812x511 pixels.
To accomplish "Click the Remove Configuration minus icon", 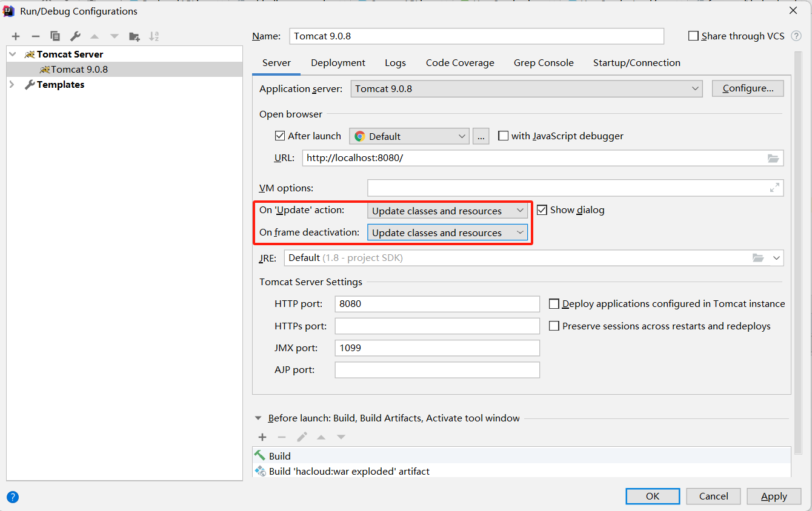I will pyautogui.click(x=36, y=36).
